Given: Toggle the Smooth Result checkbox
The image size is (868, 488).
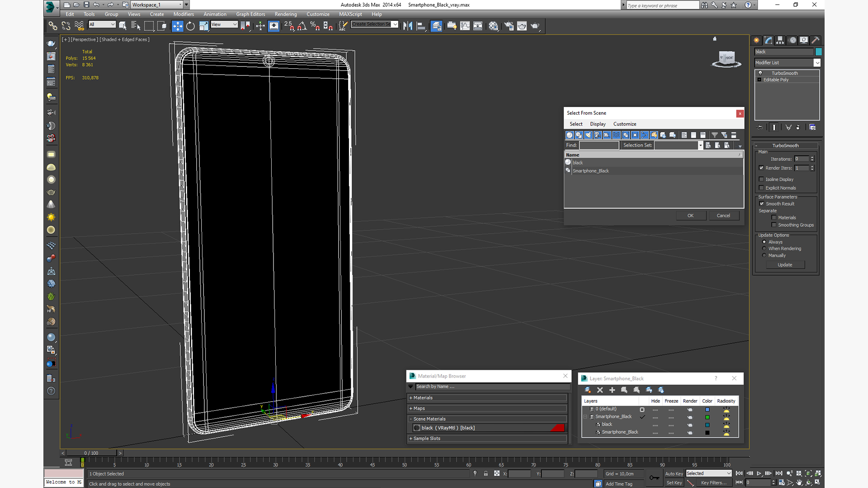Looking at the screenshot, I should [761, 204].
